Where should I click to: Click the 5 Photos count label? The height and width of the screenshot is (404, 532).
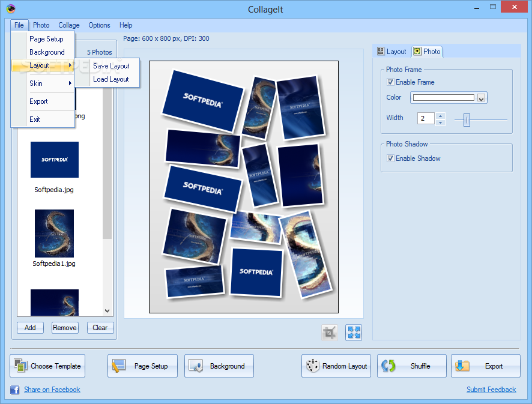(x=100, y=52)
